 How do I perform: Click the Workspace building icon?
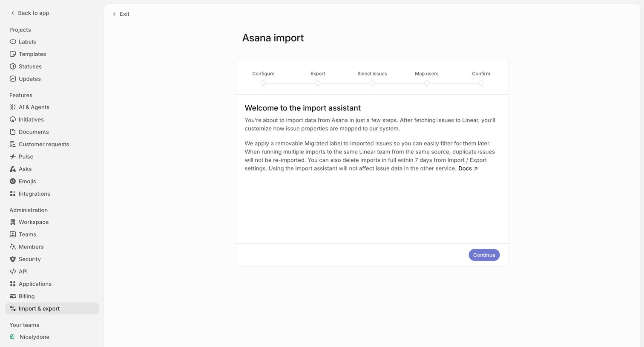pyautogui.click(x=13, y=222)
